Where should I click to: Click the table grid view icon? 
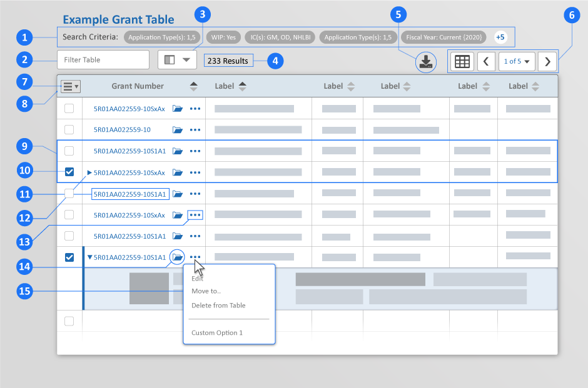(462, 61)
